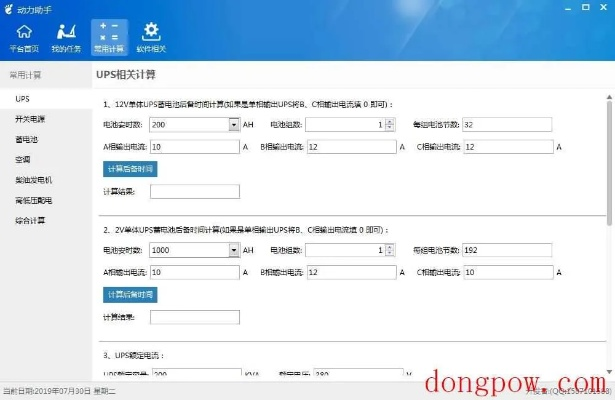This screenshot has width=615, height=400.
Task: Click 计算后备时间 button in 2V section
Action: [130, 294]
